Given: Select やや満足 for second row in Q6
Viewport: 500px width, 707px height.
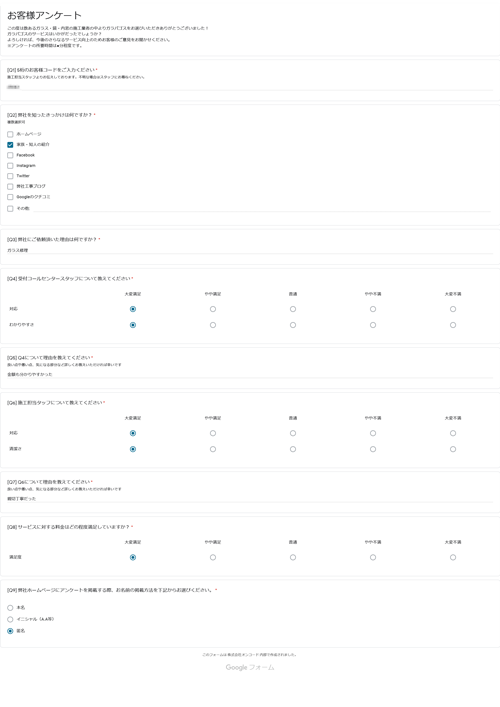Looking at the screenshot, I should pyautogui.click(x=213, y=449).
